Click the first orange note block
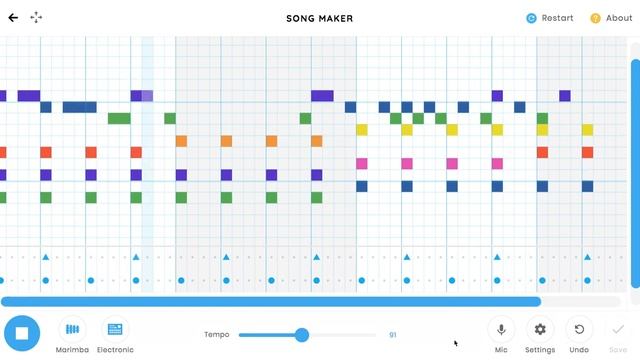The width and height of the screenshot is (640, 360). point(181,141)
